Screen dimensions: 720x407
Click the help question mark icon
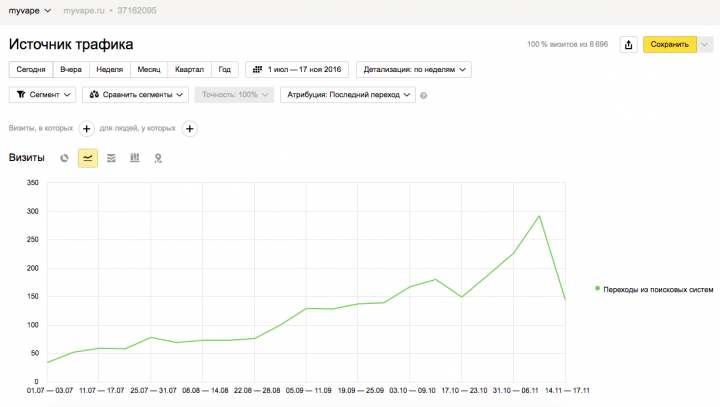pos(423,96)
